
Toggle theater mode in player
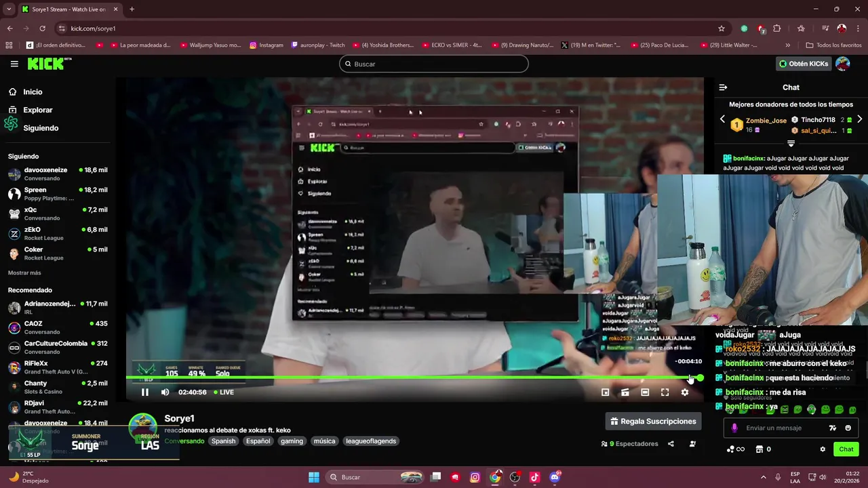coord(645,392)
